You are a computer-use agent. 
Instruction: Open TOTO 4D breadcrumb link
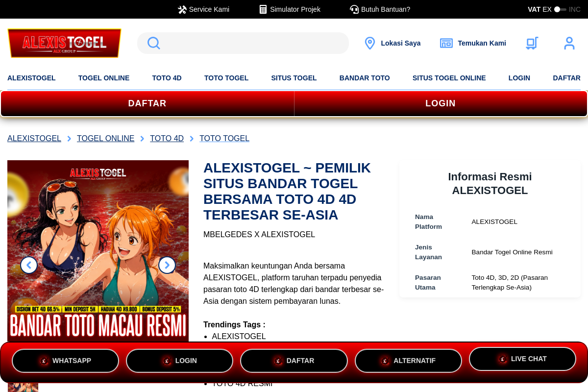pos(167,139)
